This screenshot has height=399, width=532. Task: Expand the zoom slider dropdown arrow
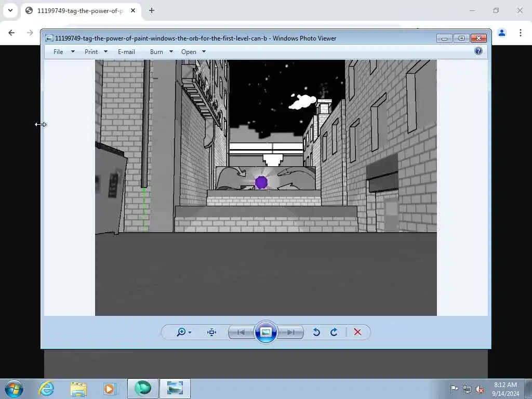[x=190, y=332]
